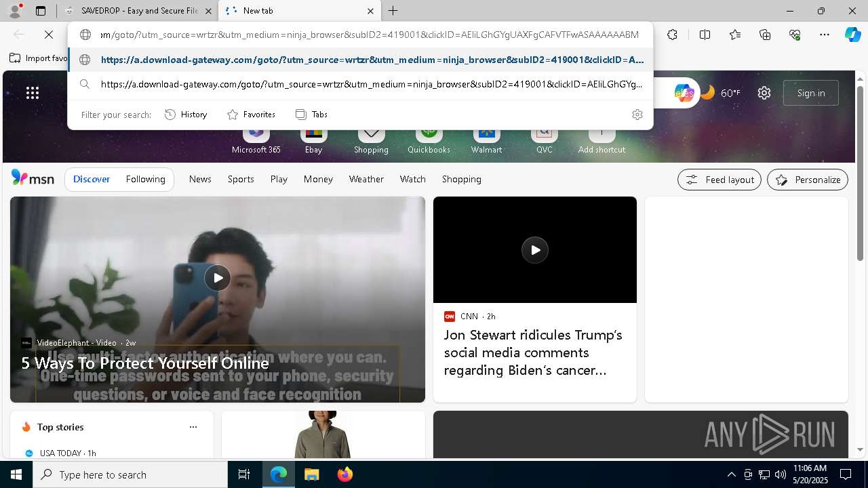The height and width of the screenshot is (488, 868).
Task: Click the Sign in button
Action: (x=811, y=93)
